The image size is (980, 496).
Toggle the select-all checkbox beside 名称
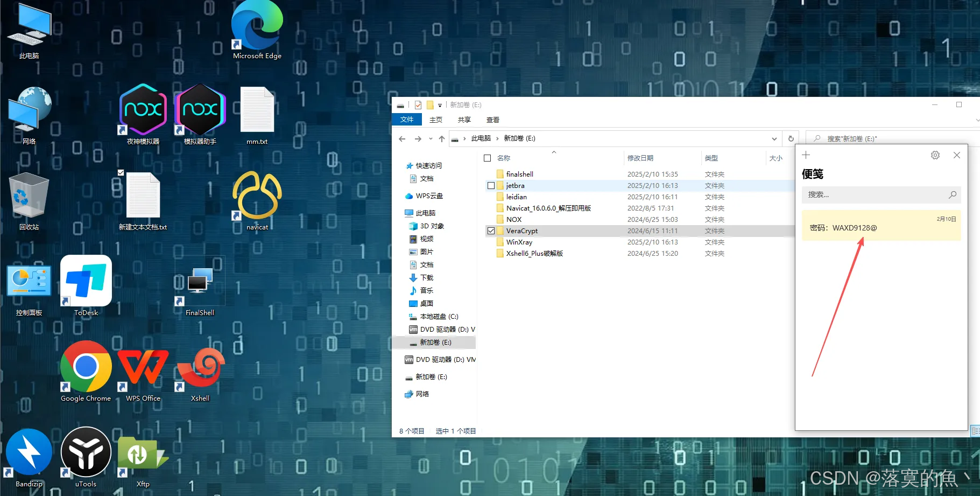point(487,158)
